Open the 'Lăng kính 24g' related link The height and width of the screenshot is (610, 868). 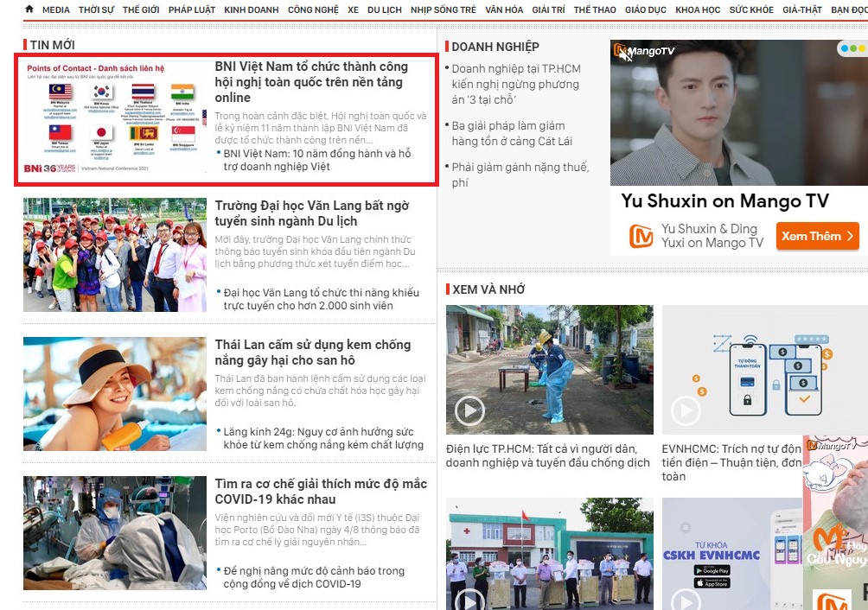(323, 438)
